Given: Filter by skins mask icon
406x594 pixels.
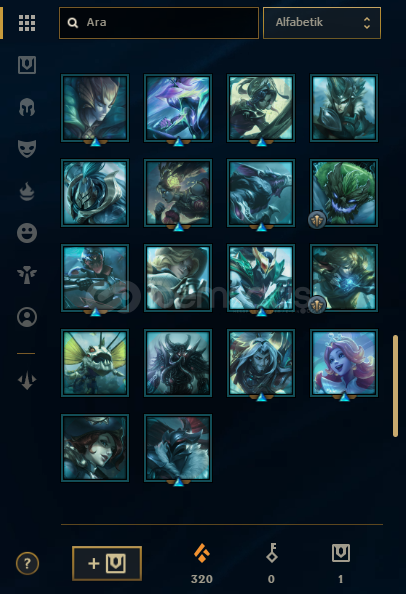Looking at the screenshot, I should click(27, 148).
